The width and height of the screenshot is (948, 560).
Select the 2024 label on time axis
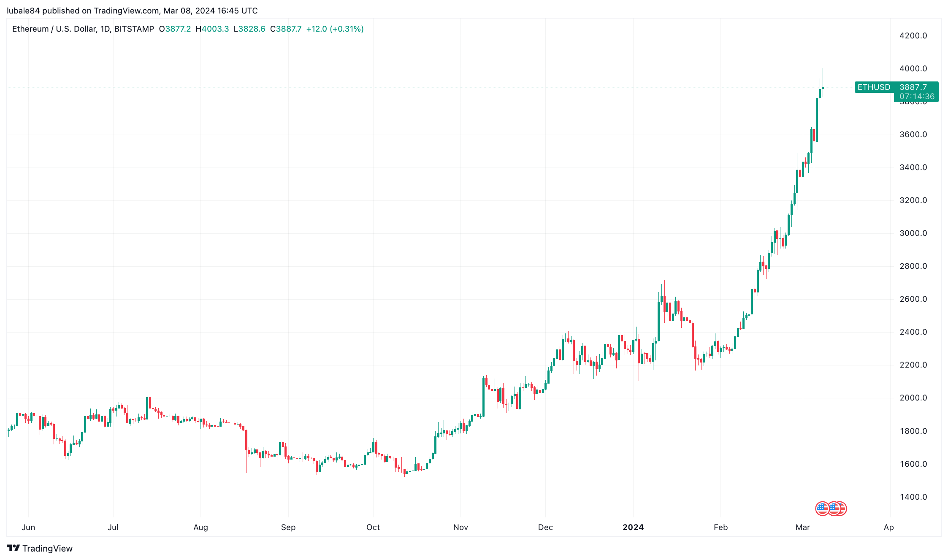(x=633, y=527)
